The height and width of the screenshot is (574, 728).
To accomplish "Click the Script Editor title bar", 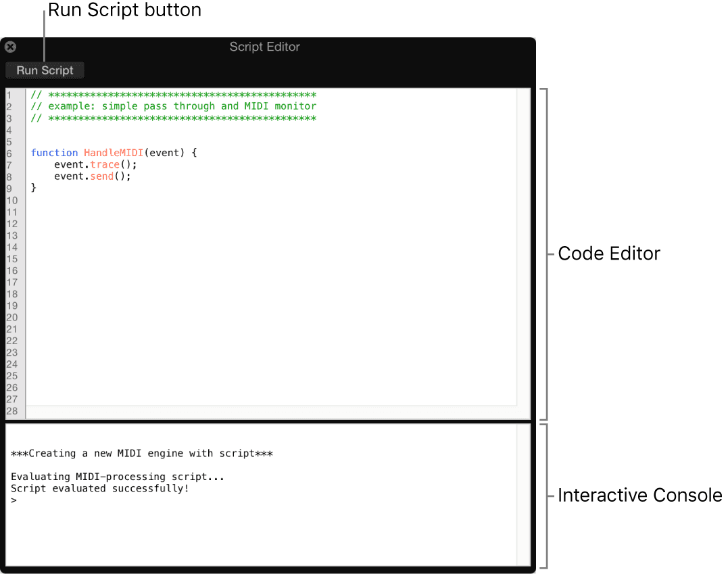I will click(264, 47).
